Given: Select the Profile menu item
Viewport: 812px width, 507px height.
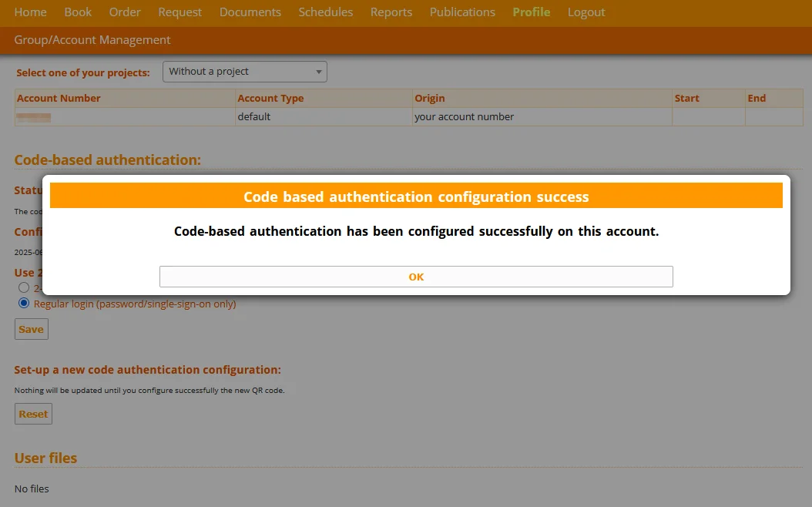Looking at the screenshot, I should click(x=531, y=12).
